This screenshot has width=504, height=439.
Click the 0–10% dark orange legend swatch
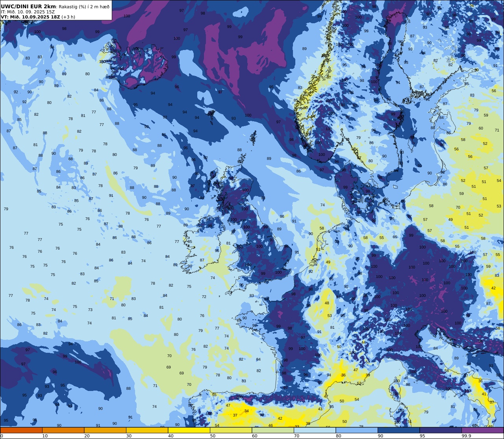(x=21, y=430)
